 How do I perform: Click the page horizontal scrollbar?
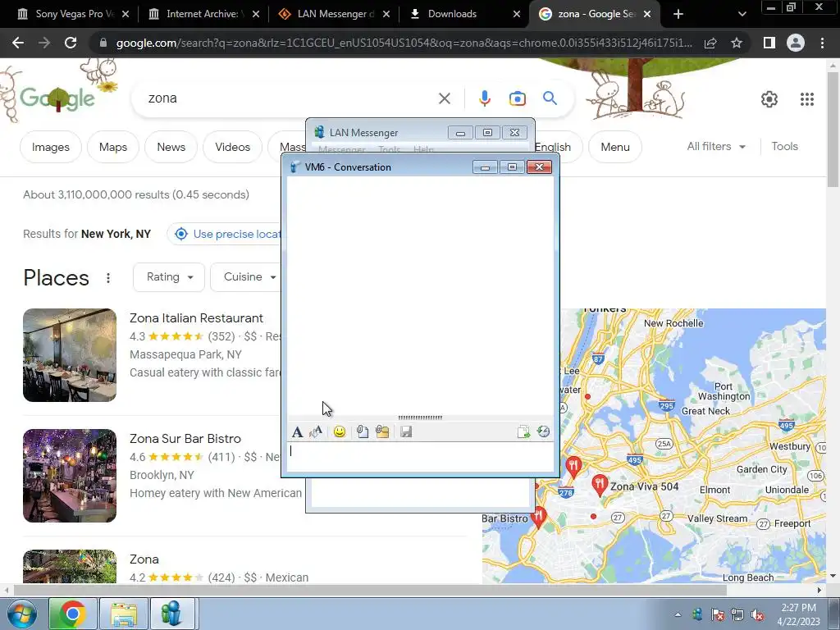[370, 591]
